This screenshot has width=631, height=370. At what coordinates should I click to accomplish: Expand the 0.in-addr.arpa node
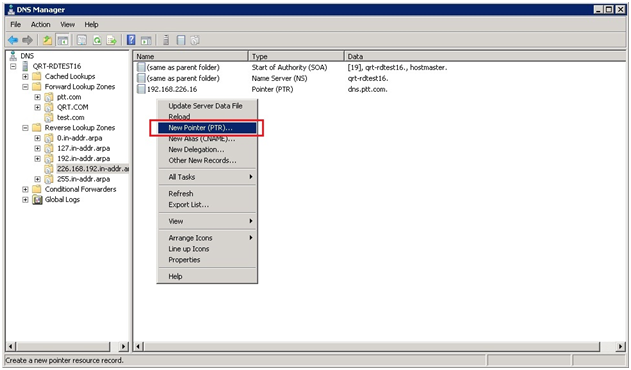[x=37, y=138]
